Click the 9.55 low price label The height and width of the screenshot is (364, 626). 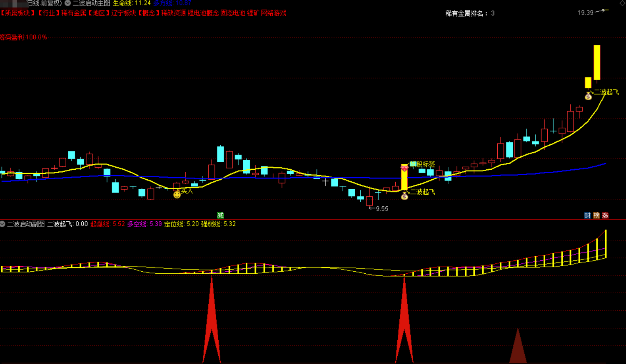[382, 209]
